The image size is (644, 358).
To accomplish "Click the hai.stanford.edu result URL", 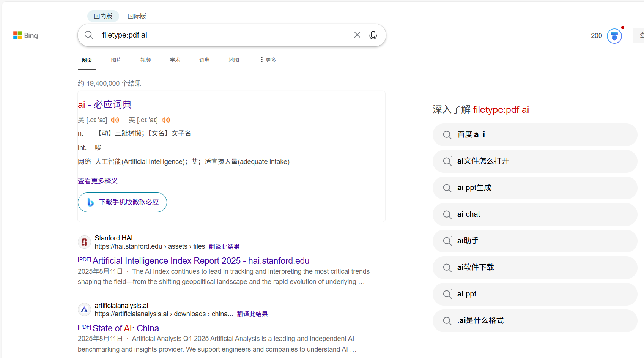I will tap(150, 246).
